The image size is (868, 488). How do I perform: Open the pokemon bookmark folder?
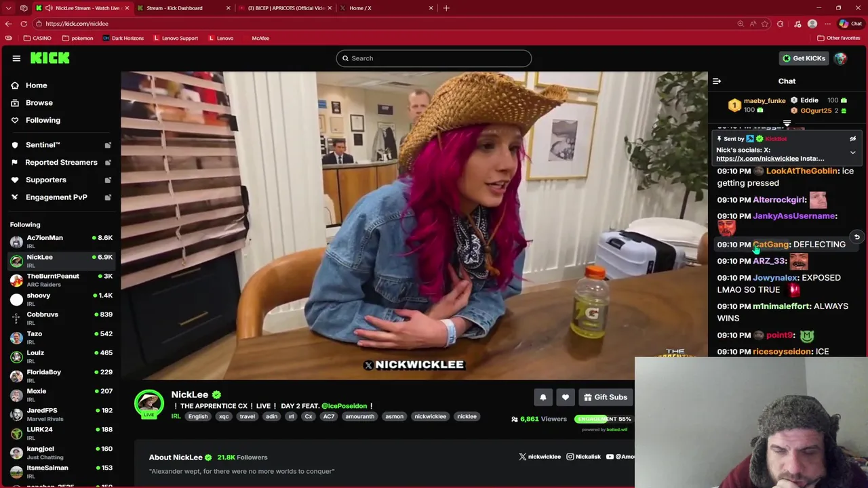78,39
